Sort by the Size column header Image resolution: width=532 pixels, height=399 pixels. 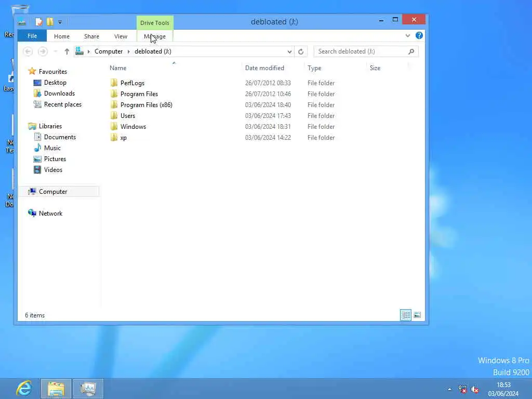pyautogui.click(x=375, y=68)
